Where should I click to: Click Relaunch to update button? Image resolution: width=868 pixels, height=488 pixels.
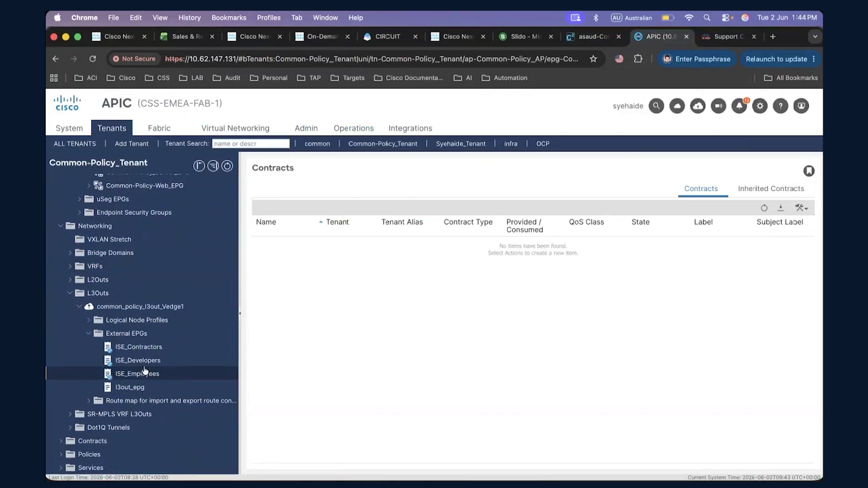click(780, 59)
